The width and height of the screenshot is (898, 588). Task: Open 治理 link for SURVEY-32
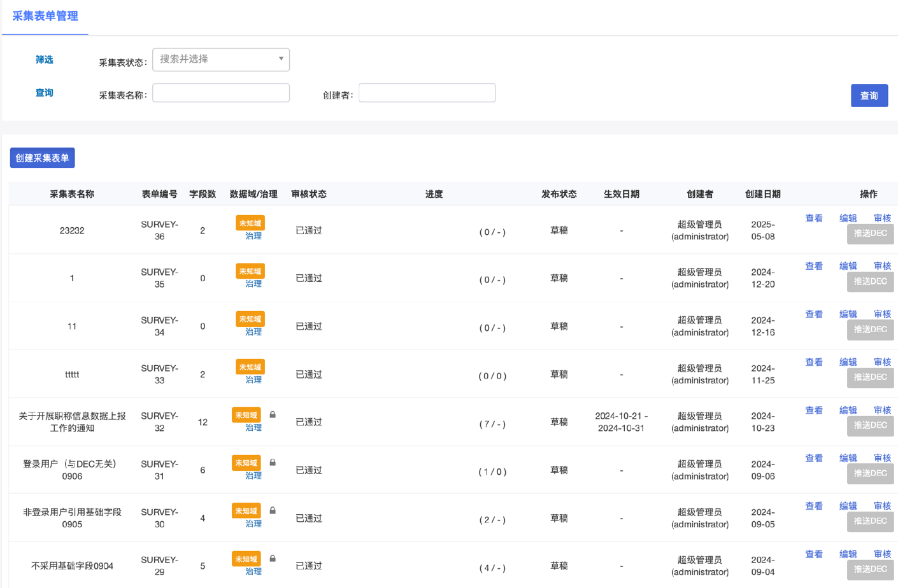[x=253, y=428]
